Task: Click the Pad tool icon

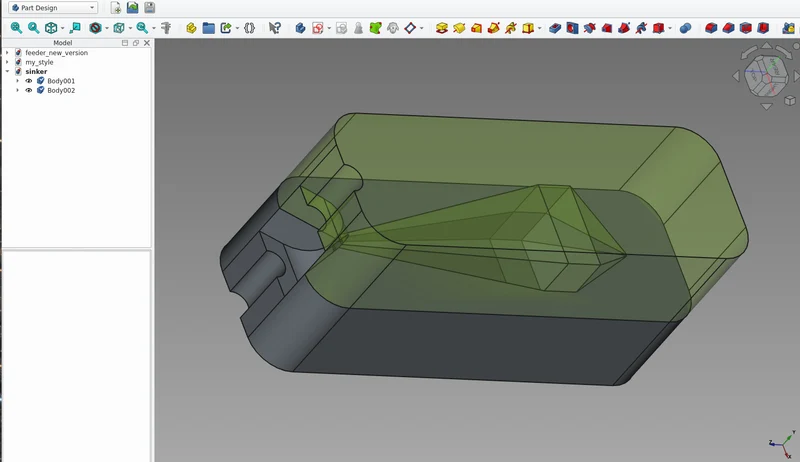Action: 442,28
